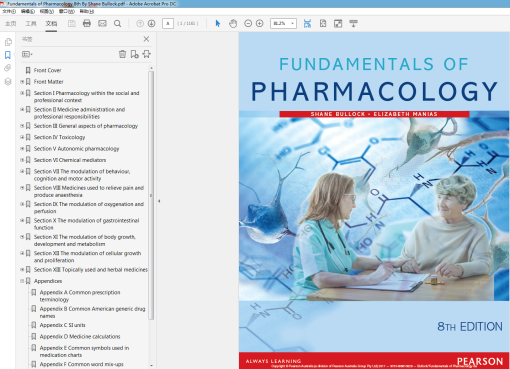
Task: Click the zoom out minus icon
Action: pyautogui.click(x=248, y=23)
